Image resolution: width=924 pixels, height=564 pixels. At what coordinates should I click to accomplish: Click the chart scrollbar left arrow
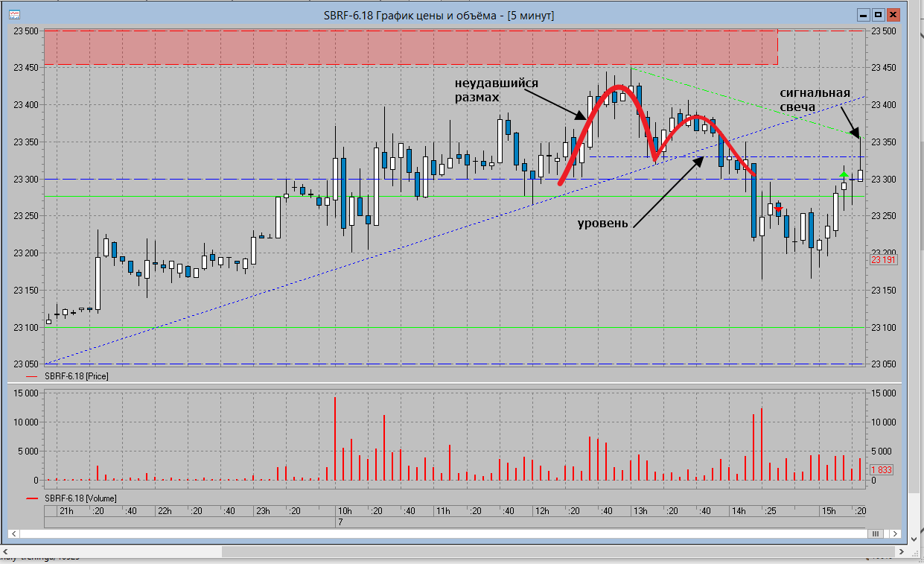[13, 533]
